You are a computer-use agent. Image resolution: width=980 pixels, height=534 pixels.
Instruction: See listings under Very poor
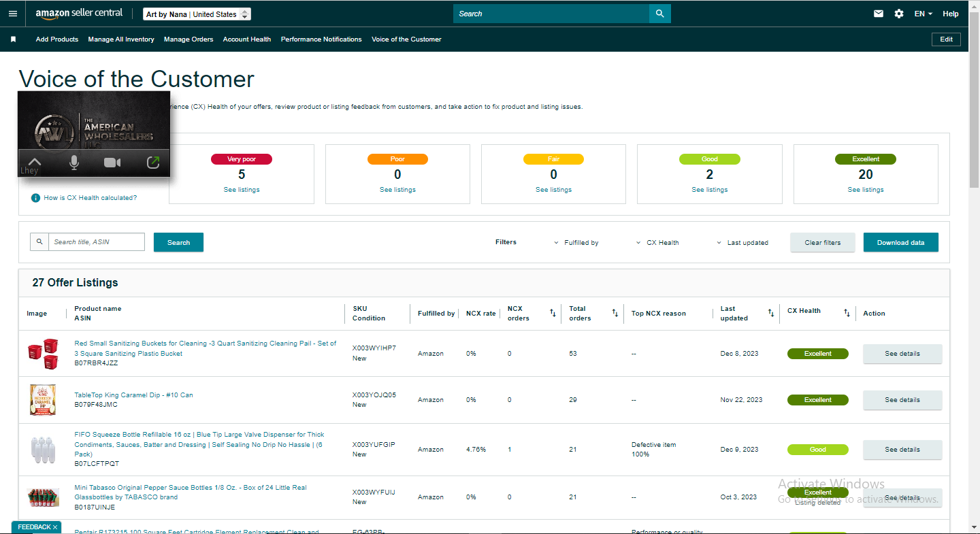click(x=242, y=190)
